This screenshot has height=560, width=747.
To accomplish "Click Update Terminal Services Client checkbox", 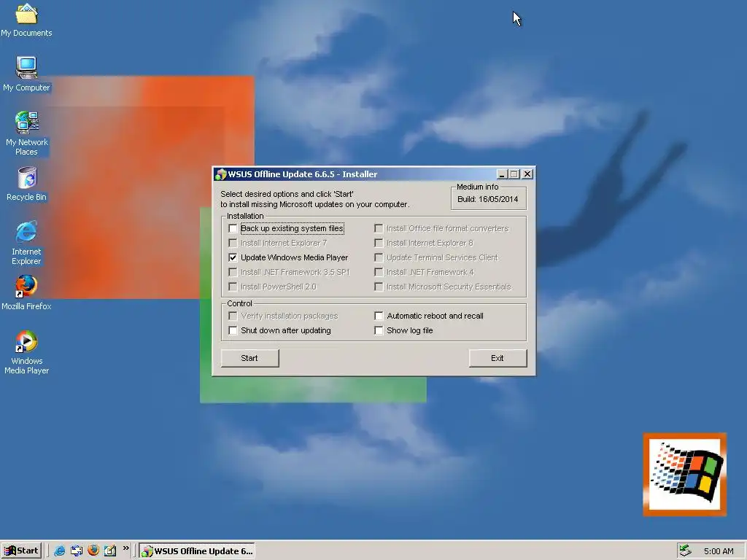I will click(379, 257).
